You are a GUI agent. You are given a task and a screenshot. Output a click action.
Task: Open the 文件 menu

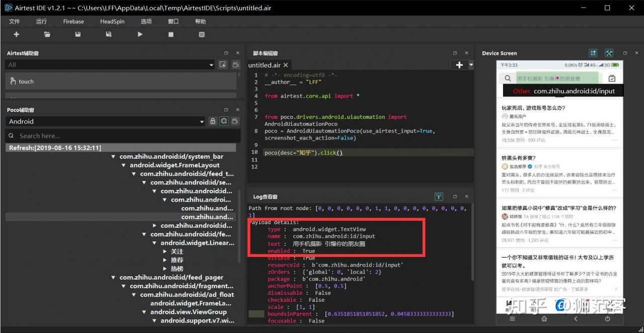(15, 21)
